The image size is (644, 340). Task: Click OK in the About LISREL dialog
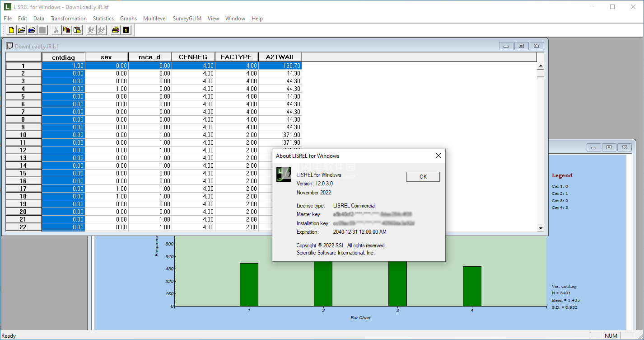tap(423, 176)
